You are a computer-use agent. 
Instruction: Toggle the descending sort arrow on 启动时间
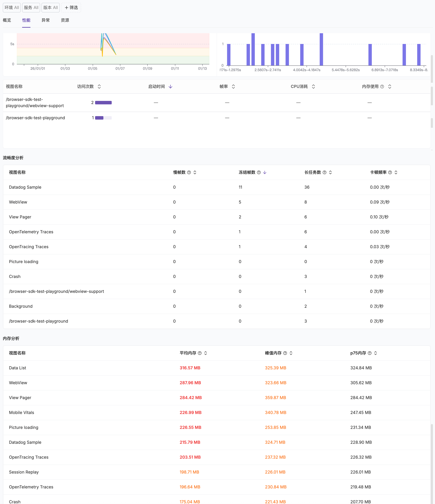pyautogui.click(x=170, y=87)
